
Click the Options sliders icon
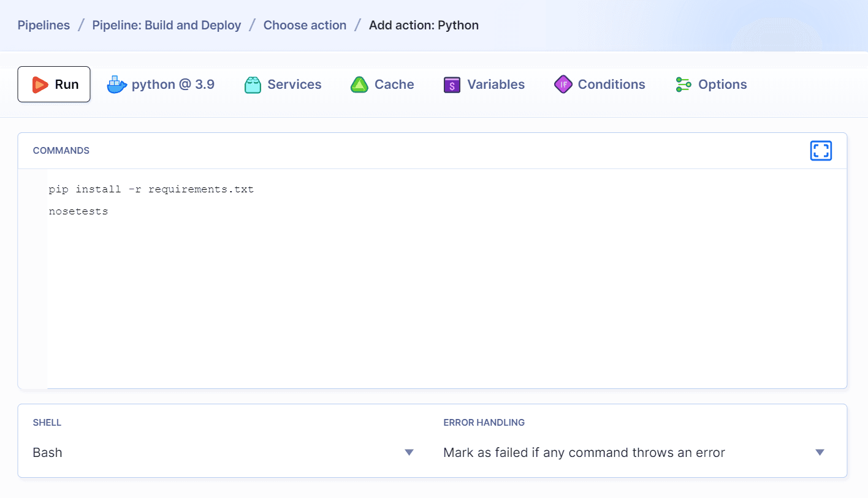pyautogui.click(x=682, y=84)
